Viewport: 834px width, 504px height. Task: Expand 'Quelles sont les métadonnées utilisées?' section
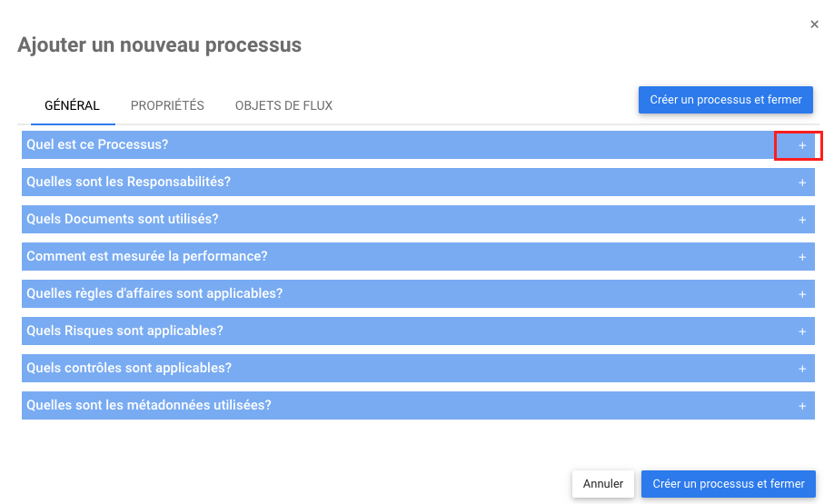click(149, 405)
